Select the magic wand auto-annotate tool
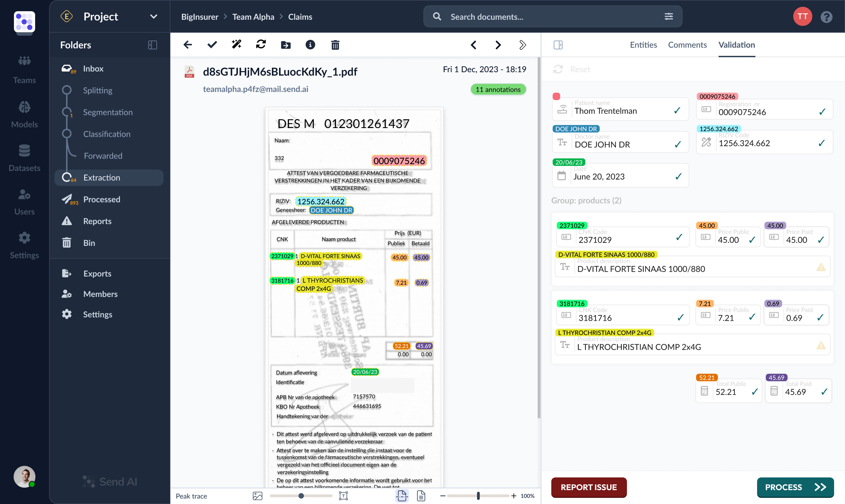The image size is (845, 504). pyautogui.click(x=236, y=44)
